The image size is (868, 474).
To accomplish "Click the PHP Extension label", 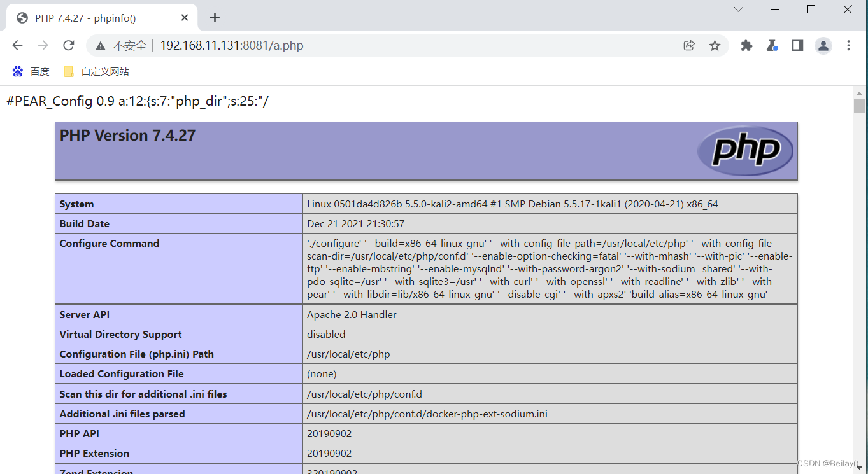I will (94, 454).
